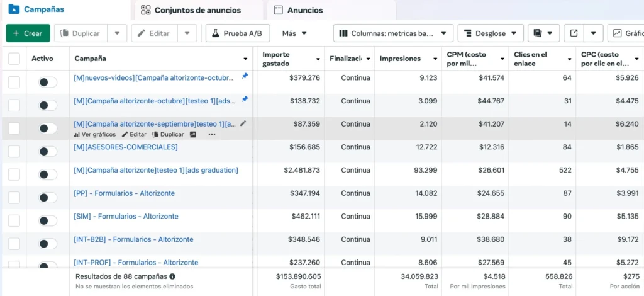The image size is (644, 296).
Task: Click the Prueba A/B button
Action: 238,33
